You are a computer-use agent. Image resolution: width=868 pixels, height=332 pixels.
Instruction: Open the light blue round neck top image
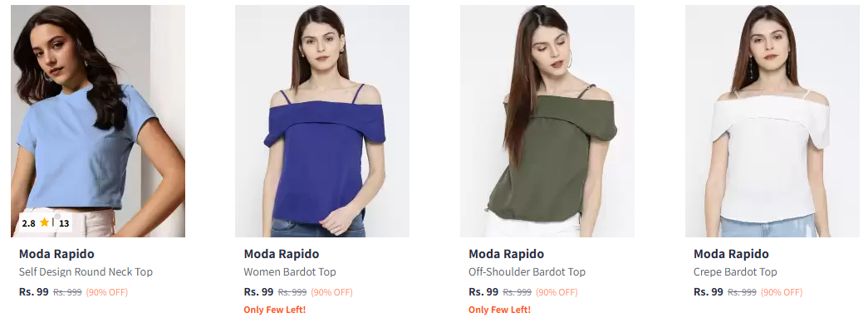98,121
